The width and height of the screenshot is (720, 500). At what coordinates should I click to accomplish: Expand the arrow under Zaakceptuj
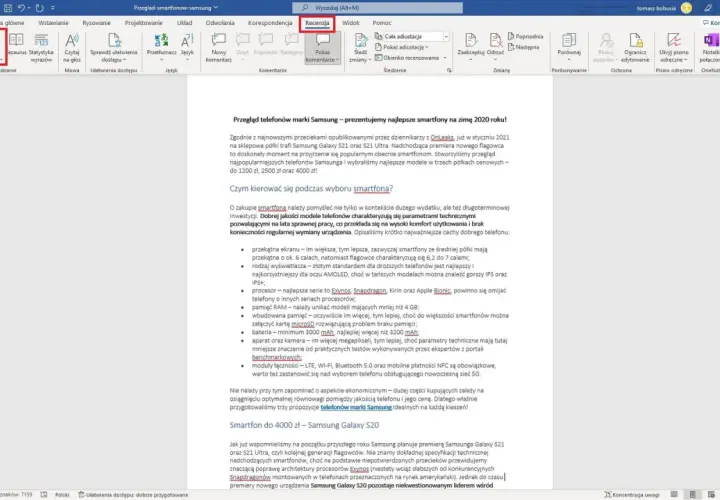(471, 59)
